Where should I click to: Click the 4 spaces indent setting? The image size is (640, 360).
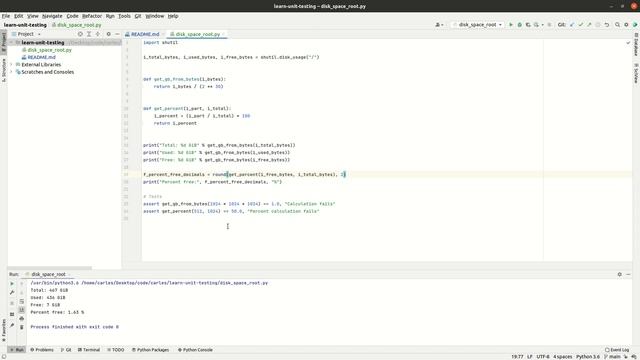tap(562, 357)
